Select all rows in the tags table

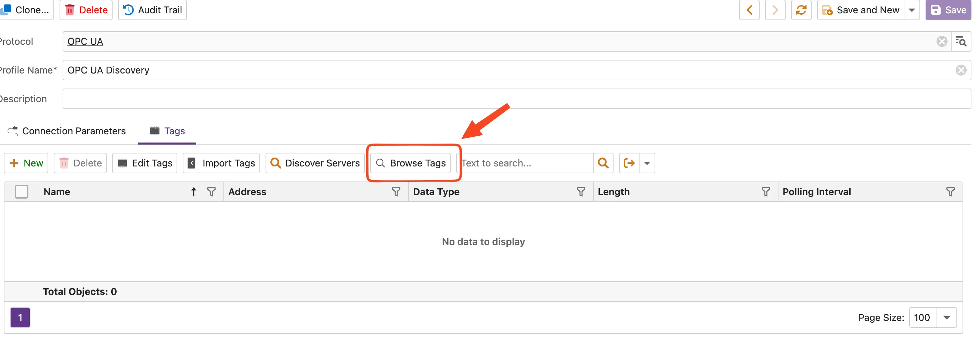[22, 192]
